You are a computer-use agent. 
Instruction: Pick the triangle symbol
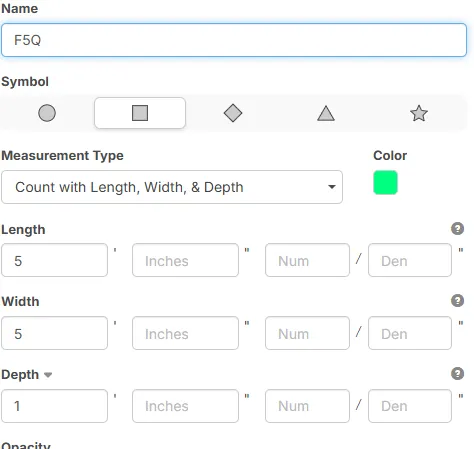[x=326, y=113]
